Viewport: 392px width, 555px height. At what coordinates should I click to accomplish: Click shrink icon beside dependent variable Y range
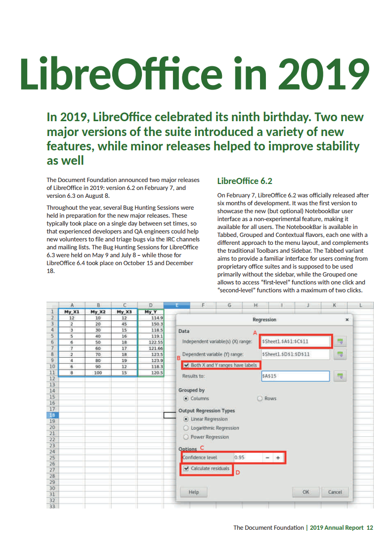pyautogui.click(x=340, y=354)
